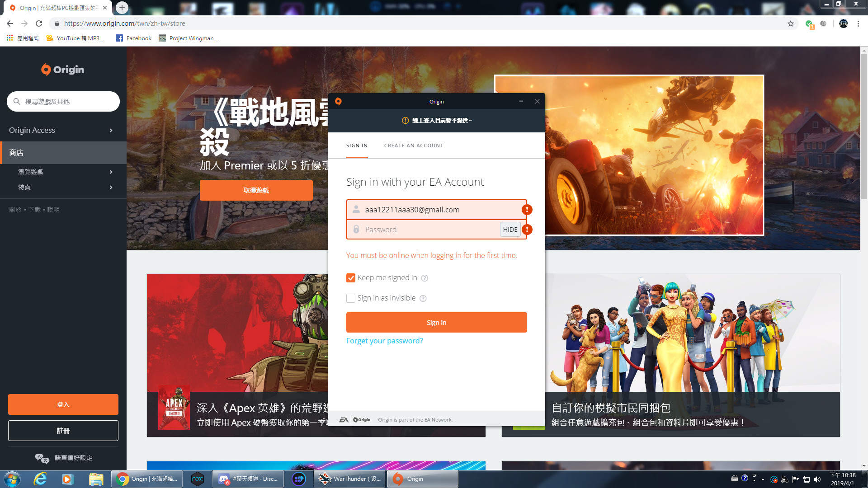Expand the Origin Access menu
This screenshot has width=868, height=488.
(63, 130)
